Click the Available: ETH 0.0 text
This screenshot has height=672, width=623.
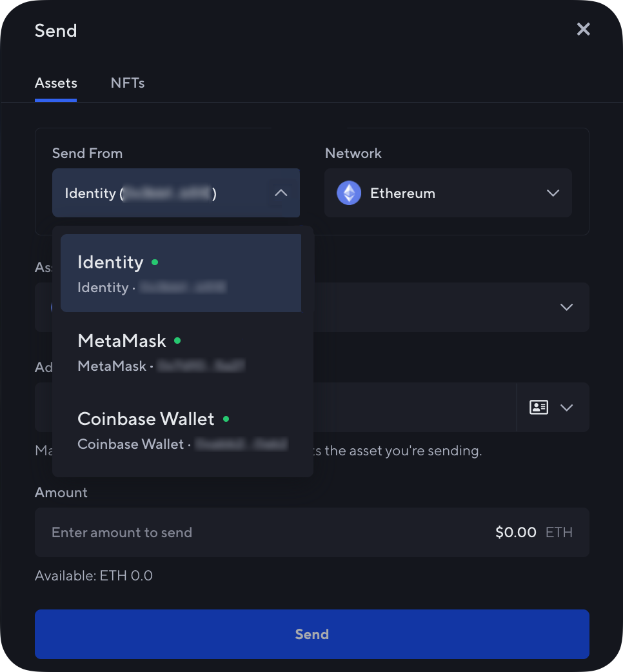(94, 575)
